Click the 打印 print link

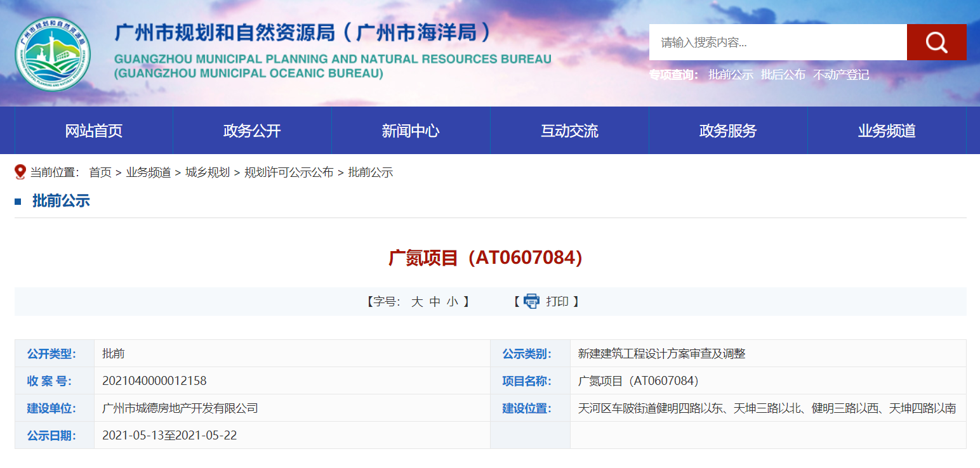[x=557, y=302]
